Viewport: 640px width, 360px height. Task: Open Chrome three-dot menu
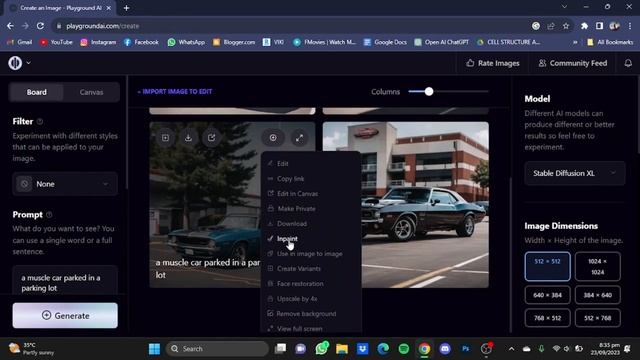pyautogui.click(x=630, y=26)
